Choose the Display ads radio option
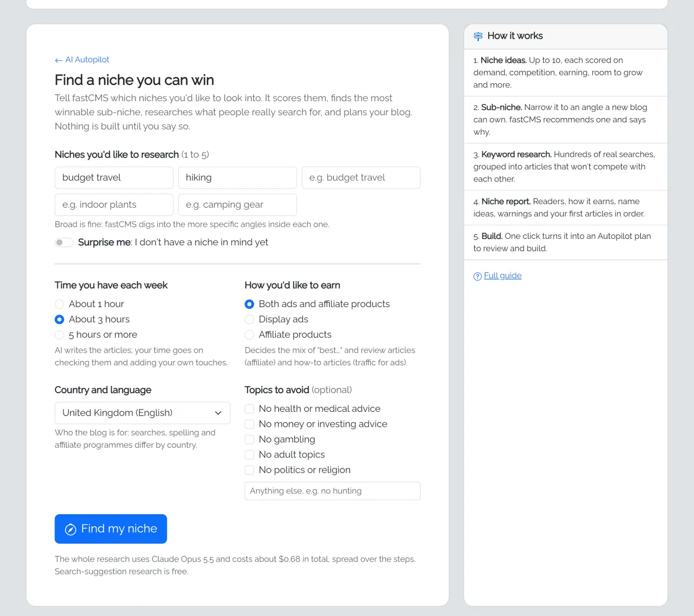This screenshot has width=694, height=616. tap(249, 319)
